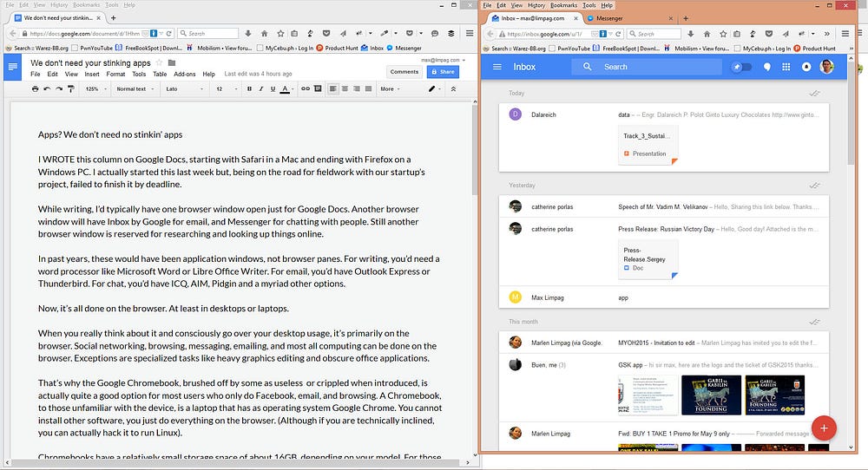Open the Docs File menu

coord(36,74)
